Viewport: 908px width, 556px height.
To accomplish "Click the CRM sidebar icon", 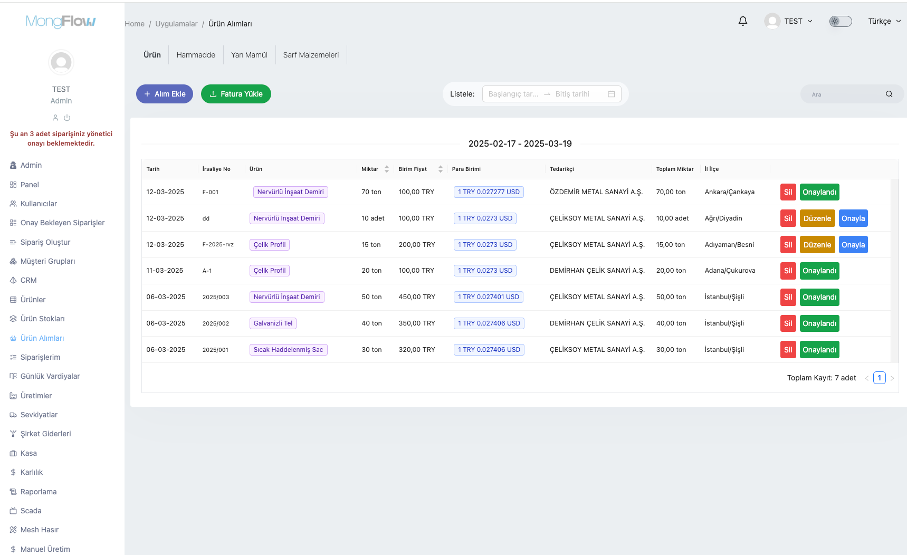I will click(x=13, y=280).
